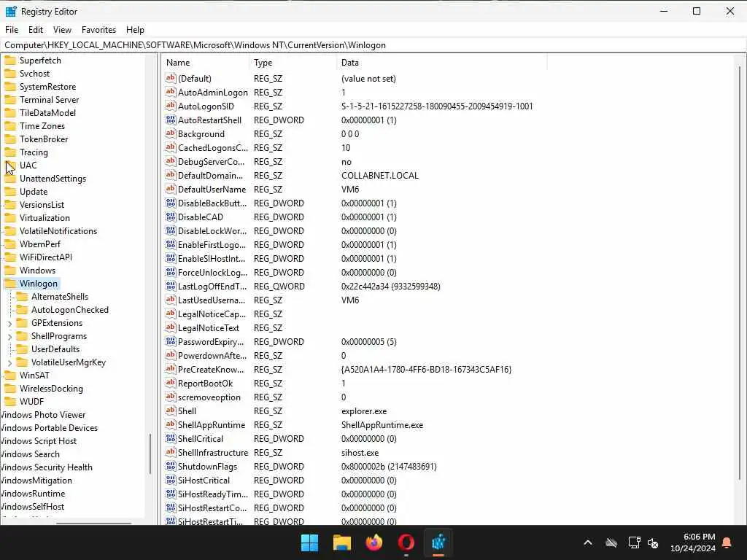This screenshot has height=560, width=747.
Task: Click the COLLABNET.LOCAL data cell
Action: [x=379, y=175]
